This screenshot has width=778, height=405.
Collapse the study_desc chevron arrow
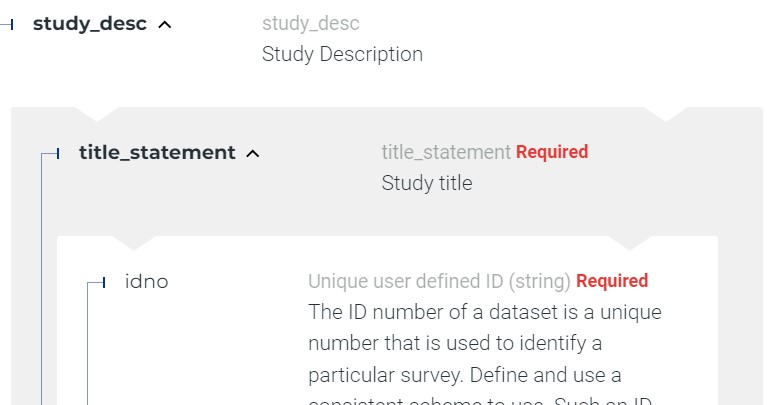coord(165,25)
